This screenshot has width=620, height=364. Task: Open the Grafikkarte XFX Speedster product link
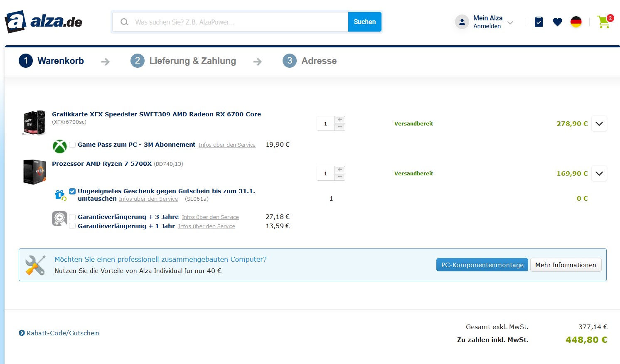click(156, 114)
